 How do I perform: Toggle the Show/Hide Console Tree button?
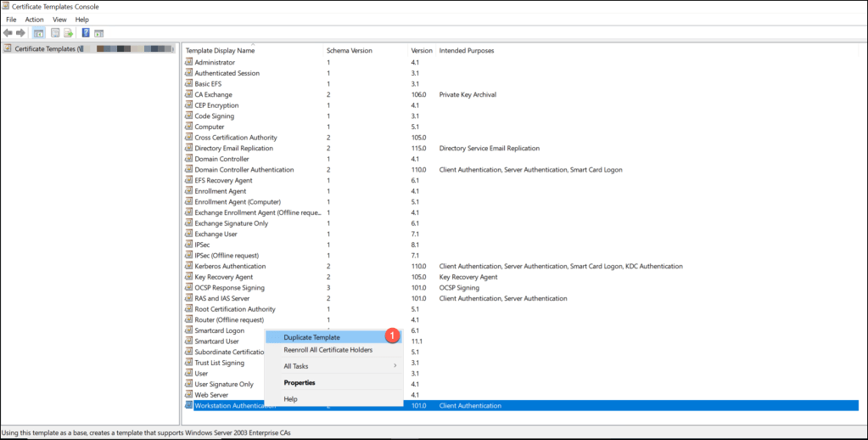pos(38,33)
